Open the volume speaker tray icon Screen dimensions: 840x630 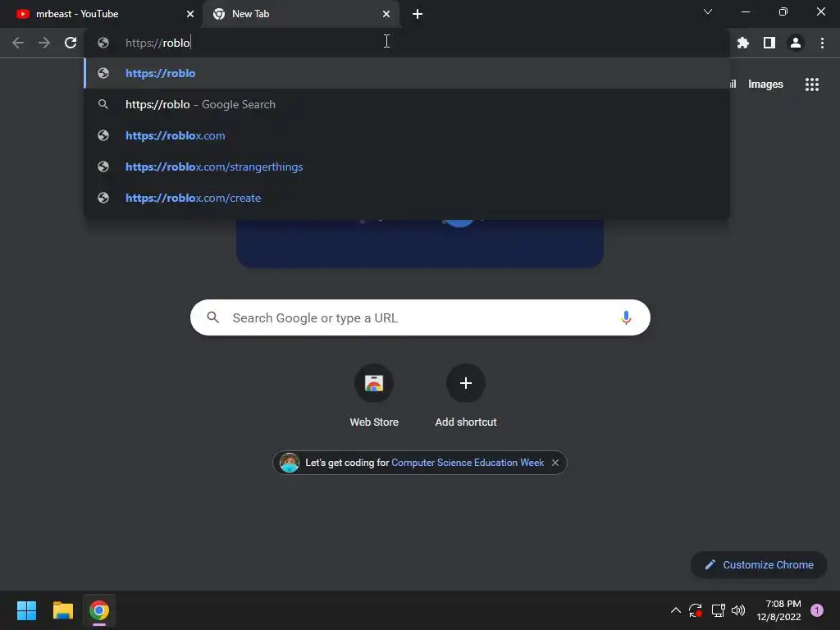coord(738,610)
